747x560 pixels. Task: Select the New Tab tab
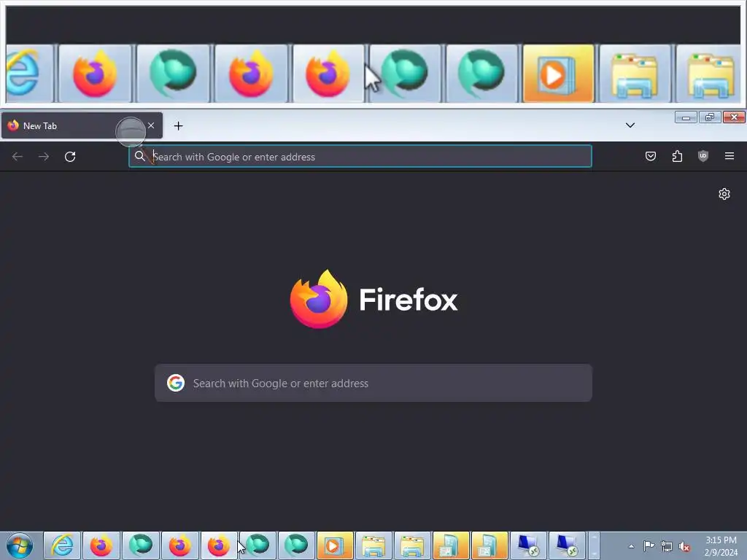82,125
